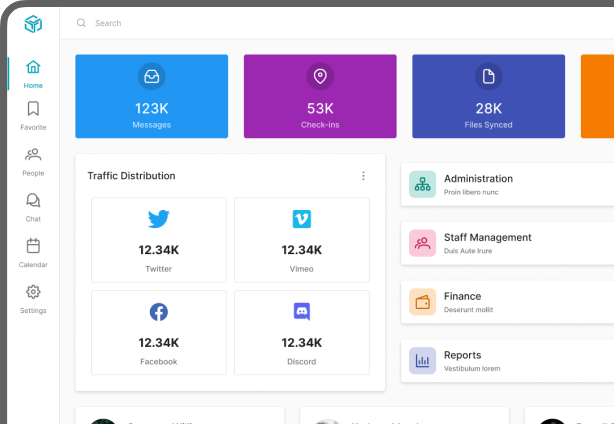Open the Staff Management link title

488,237
